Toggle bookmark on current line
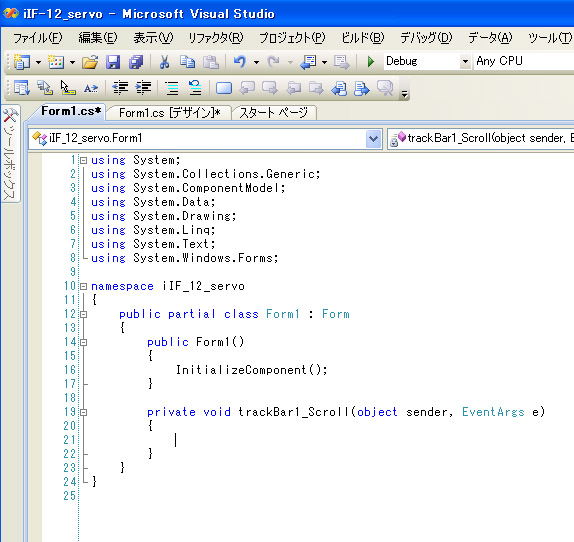 pyautogui.click(x=224, y=88)
